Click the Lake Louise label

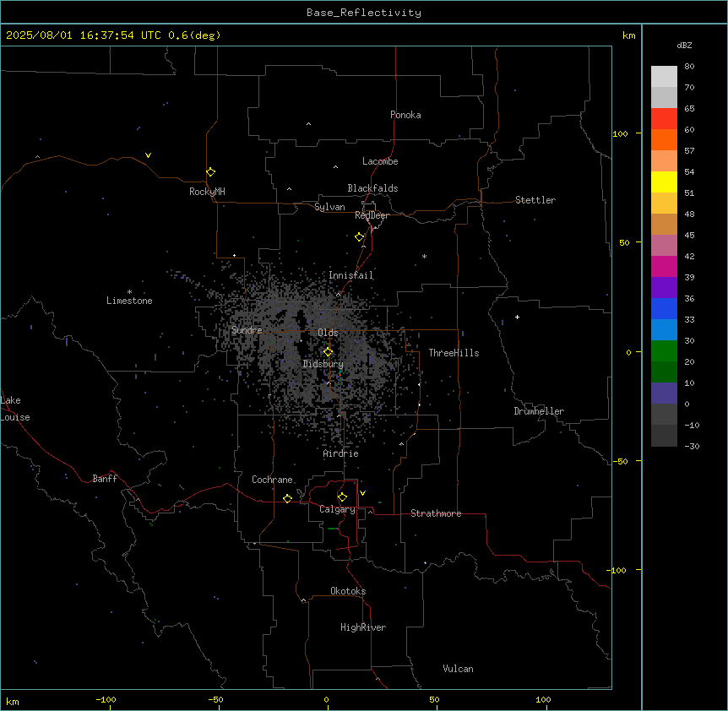15,409
